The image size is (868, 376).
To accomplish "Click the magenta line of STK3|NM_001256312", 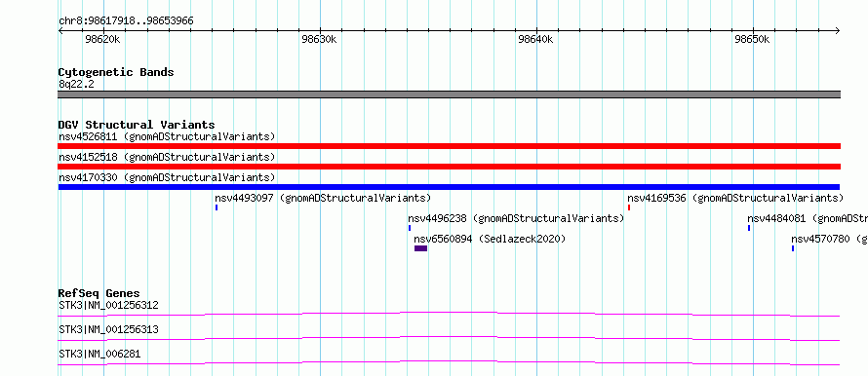I will tap(449, 314).
